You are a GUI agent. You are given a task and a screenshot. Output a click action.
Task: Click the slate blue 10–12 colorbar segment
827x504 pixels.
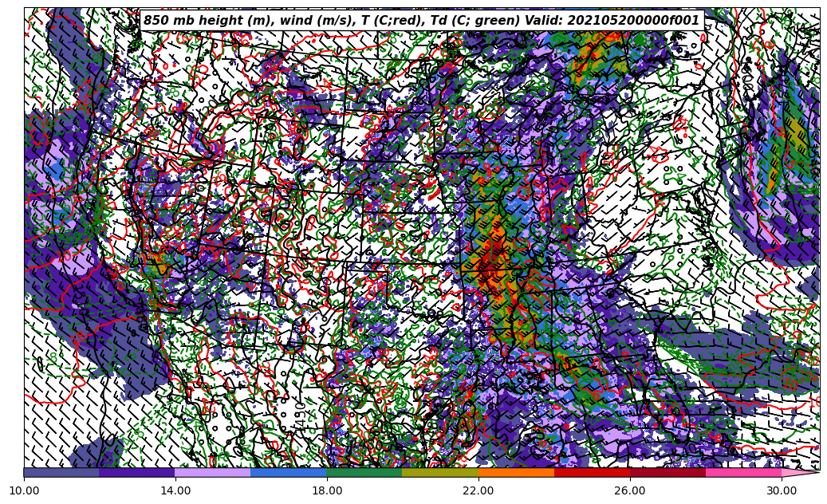[61, 472]
